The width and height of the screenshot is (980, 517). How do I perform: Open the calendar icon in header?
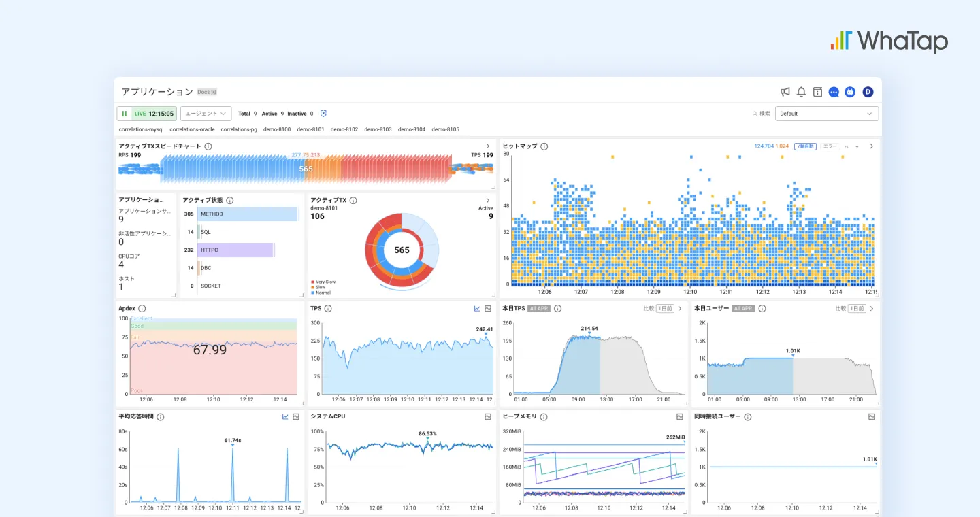pyautogui.click(x=817, y=92)
